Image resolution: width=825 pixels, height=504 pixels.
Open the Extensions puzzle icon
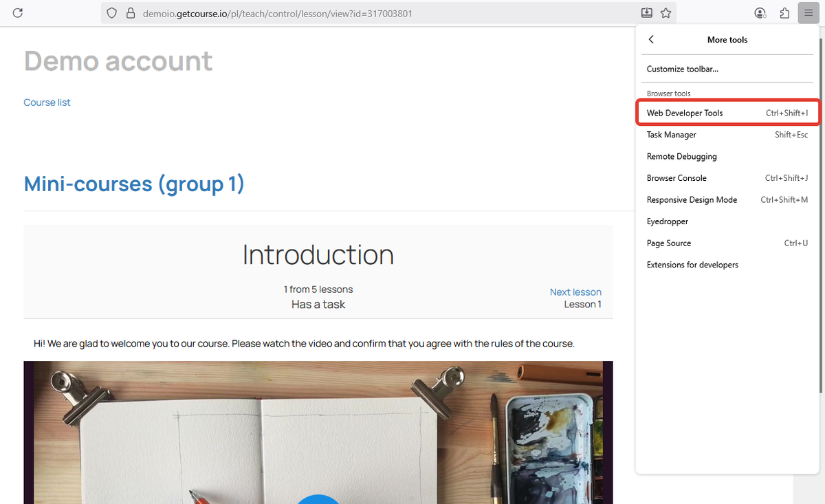tap(784, 13)
